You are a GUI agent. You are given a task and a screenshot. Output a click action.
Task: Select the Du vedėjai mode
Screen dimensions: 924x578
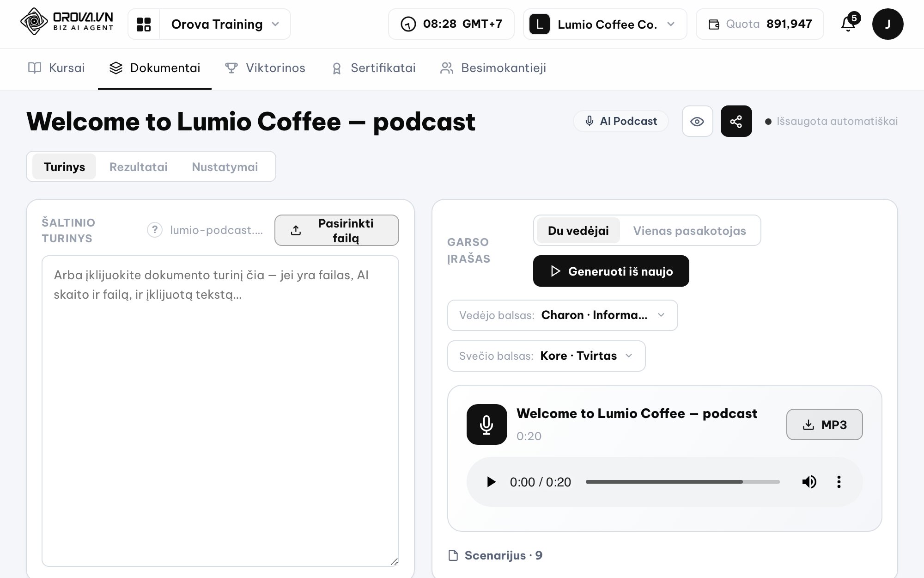tap(578, 230)
